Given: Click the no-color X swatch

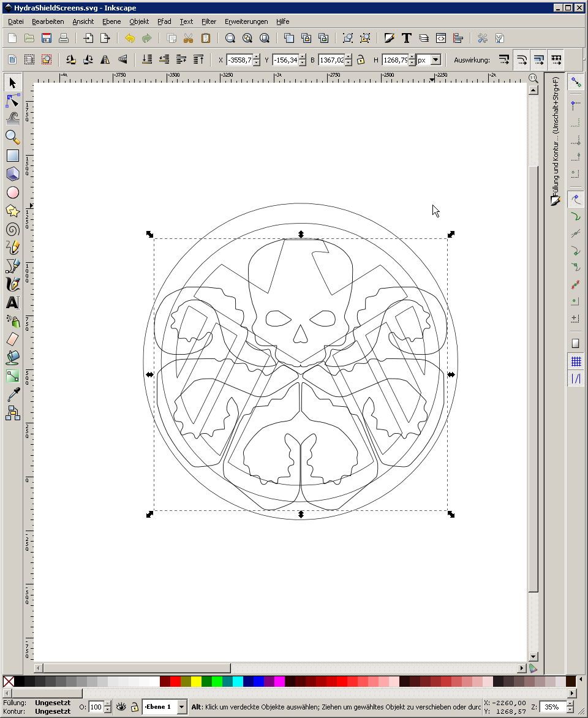Looking at the screenshot, I should coord(8,681).
